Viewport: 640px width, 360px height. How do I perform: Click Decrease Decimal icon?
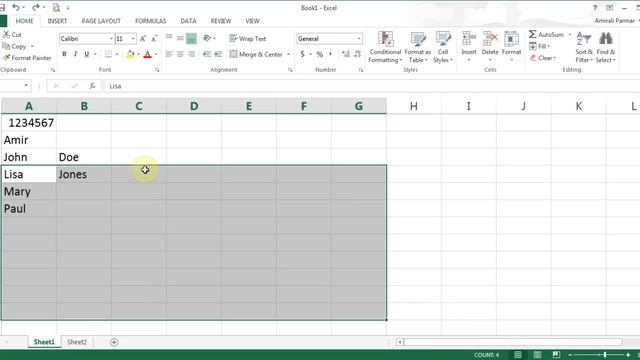(358, 54)
